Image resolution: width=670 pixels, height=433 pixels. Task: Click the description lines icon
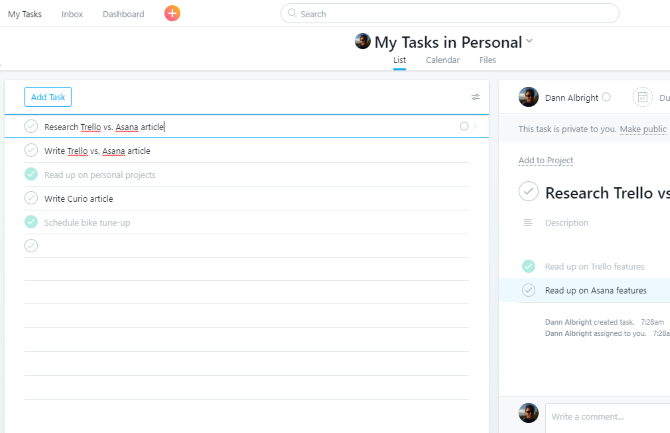click(528, 223)
